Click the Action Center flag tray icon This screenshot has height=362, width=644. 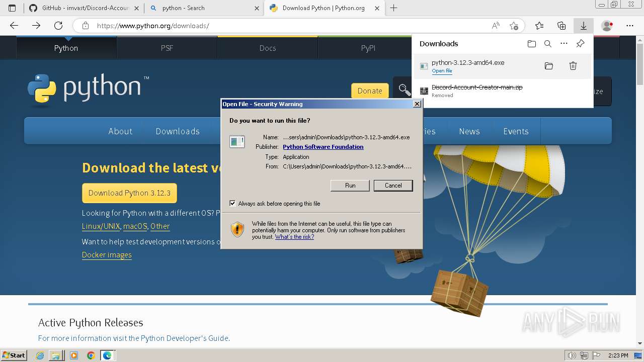click(597, 355)
